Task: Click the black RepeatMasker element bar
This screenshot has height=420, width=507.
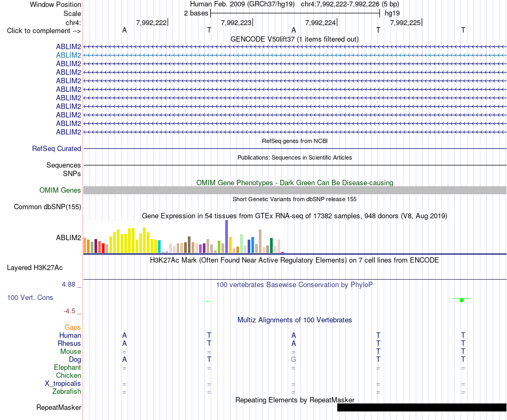Action: point(422,407)
